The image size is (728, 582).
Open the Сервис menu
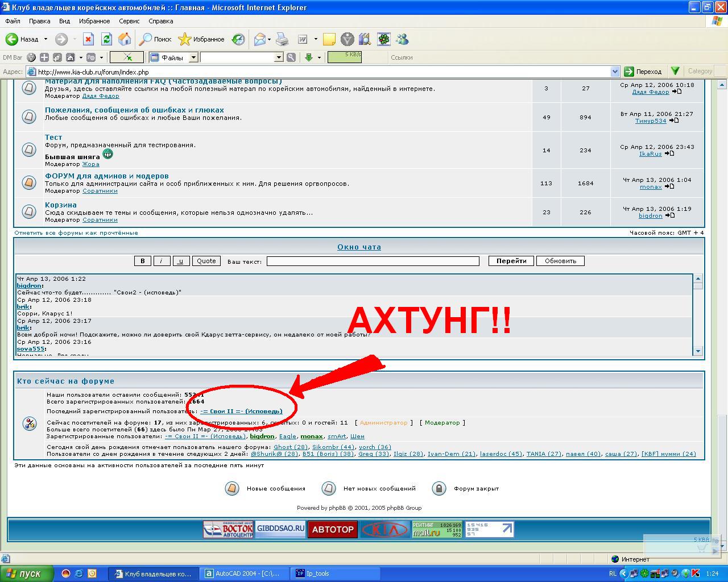(129, 21)
